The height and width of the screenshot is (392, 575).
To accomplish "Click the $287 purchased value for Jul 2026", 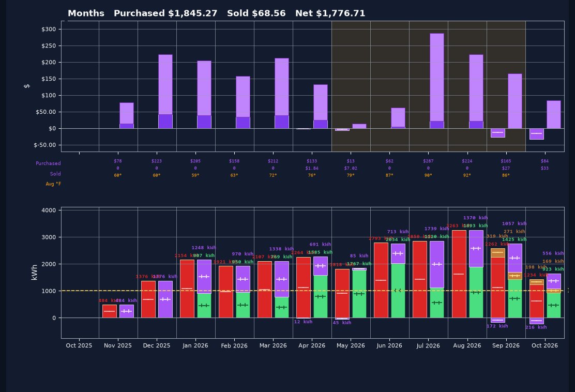I will coord(428,161).
